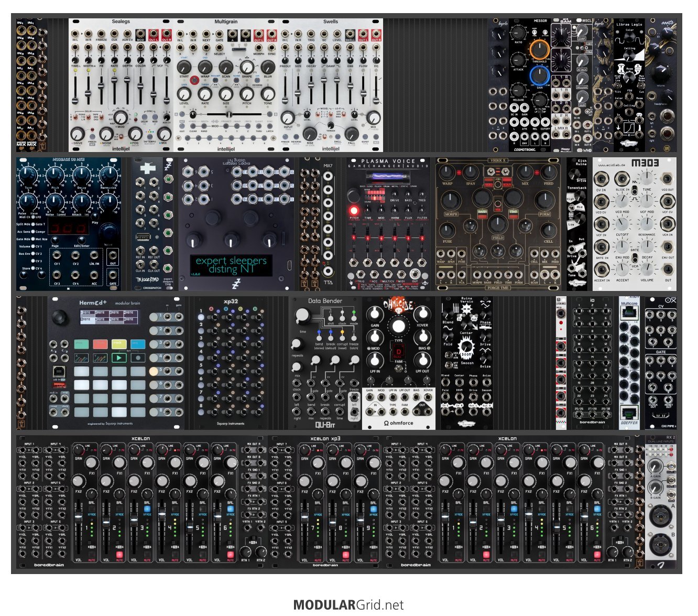Click the Sealegs DEPTH slider

tap(128, 90)
